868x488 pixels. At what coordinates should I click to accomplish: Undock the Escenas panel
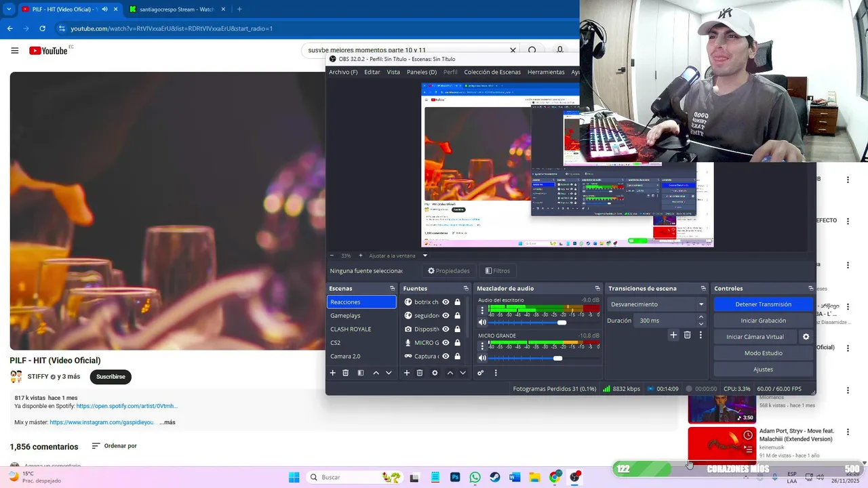392,289
